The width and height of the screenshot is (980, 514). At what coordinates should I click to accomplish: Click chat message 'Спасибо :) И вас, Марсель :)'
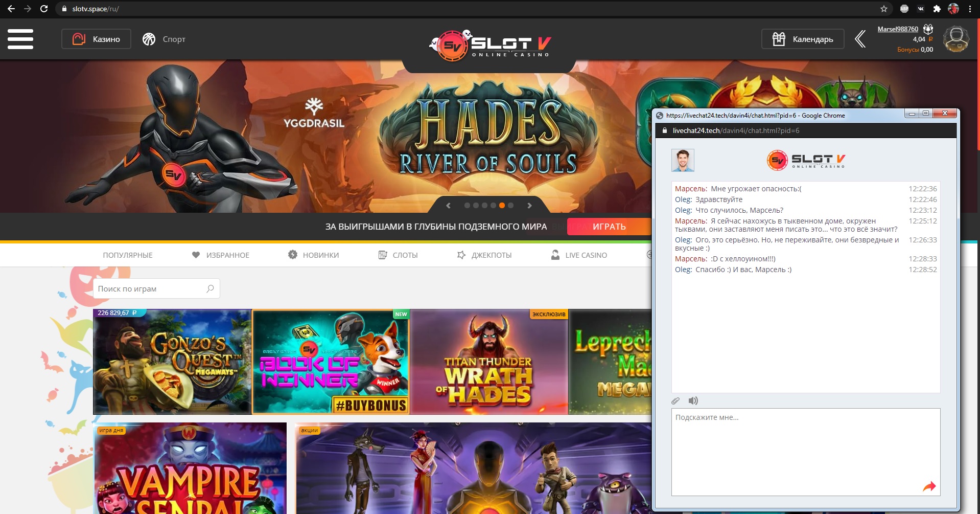[743, 270]
